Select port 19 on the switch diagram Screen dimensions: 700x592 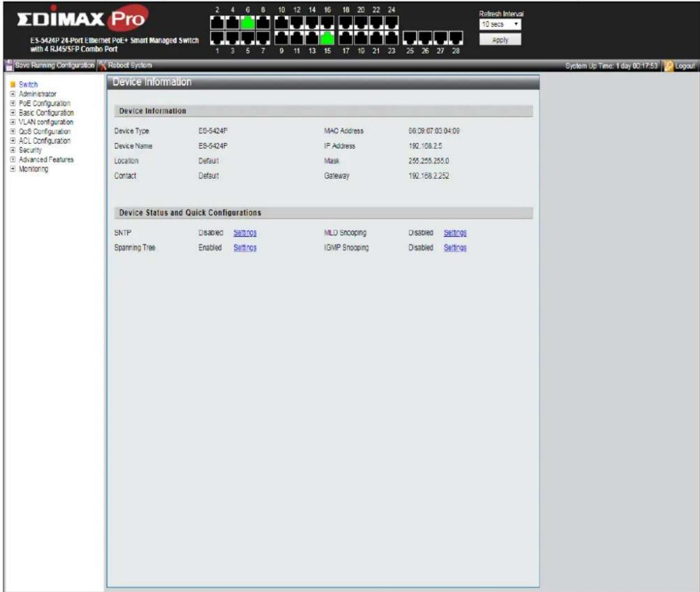coord(361,38)
